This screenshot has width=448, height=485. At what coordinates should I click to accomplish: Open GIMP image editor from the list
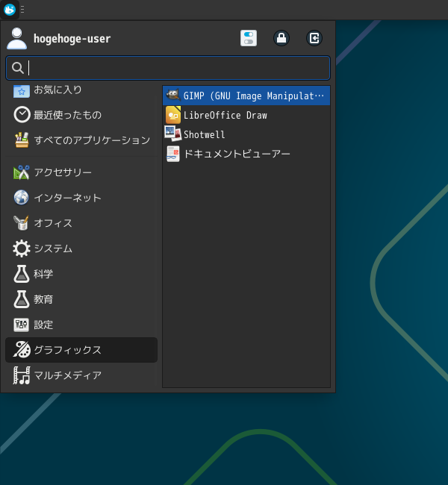coord(246,96)
